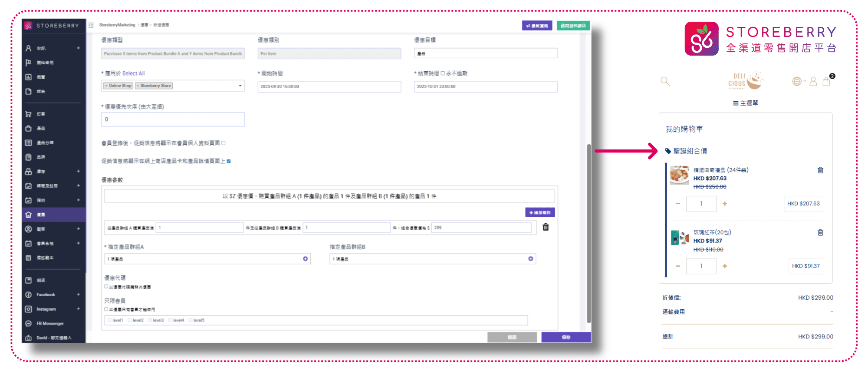The width and height of the screenshot is (868, 371).
Task: Tick the 永不過期 never-expire checkbox
Action: pos(443,73)
